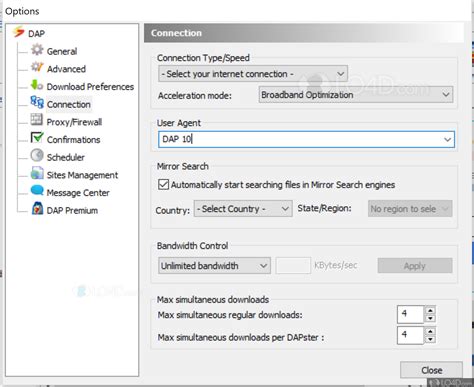Open Download Preferences page
Viewport: 474px width, 387px height.
click(x=90, y=87)
